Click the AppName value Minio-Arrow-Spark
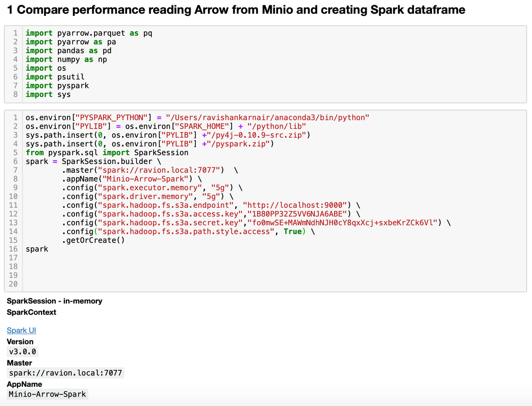532x406 pixels. [46, 394]
